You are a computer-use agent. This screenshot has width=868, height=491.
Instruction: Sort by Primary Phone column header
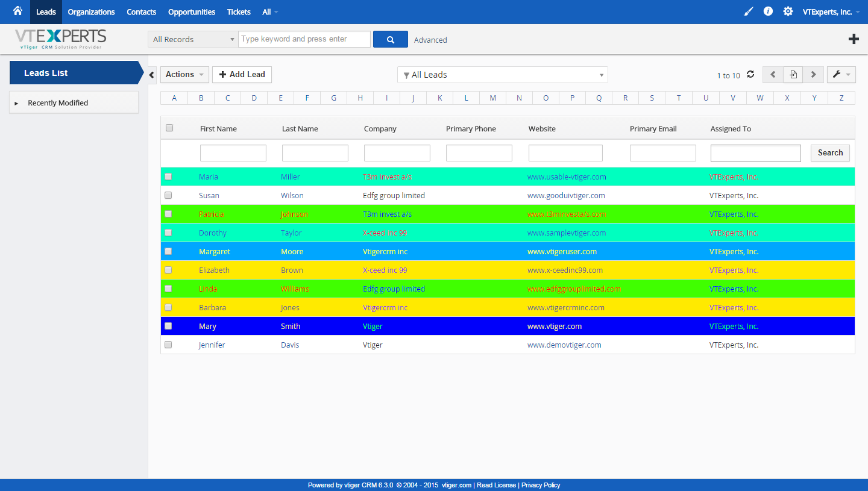click(471, 128)
